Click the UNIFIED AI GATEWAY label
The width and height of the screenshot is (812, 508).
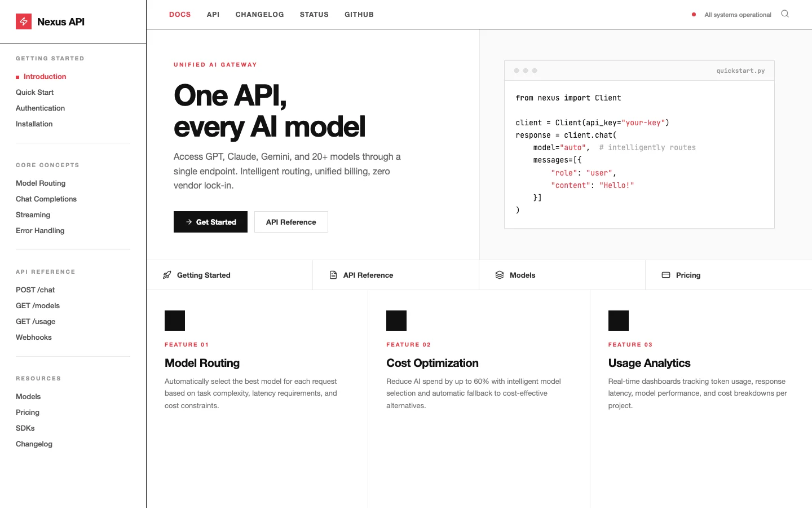[215, 64]
